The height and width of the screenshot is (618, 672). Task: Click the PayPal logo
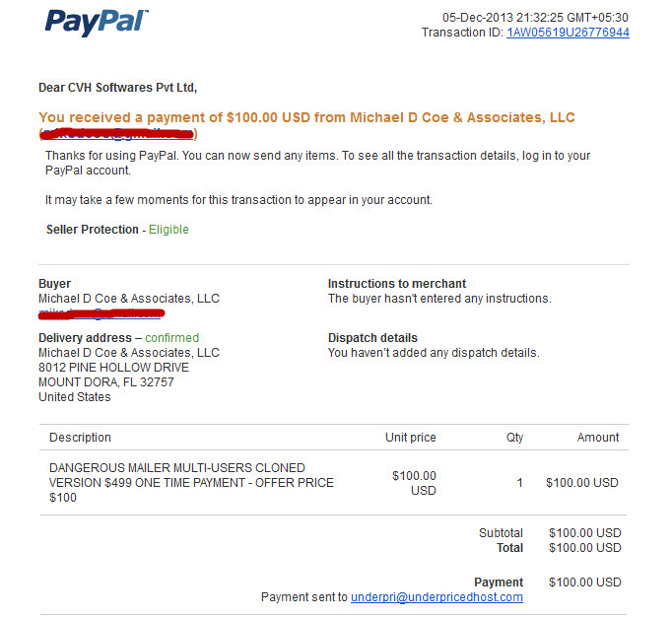pyautogui.click(x=97, y=22)
